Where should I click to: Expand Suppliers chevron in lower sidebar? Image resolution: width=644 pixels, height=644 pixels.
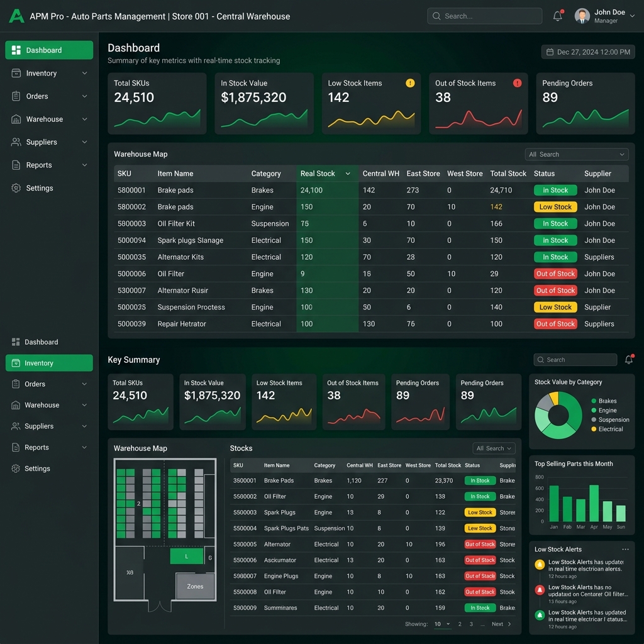[x=84, y=426]
